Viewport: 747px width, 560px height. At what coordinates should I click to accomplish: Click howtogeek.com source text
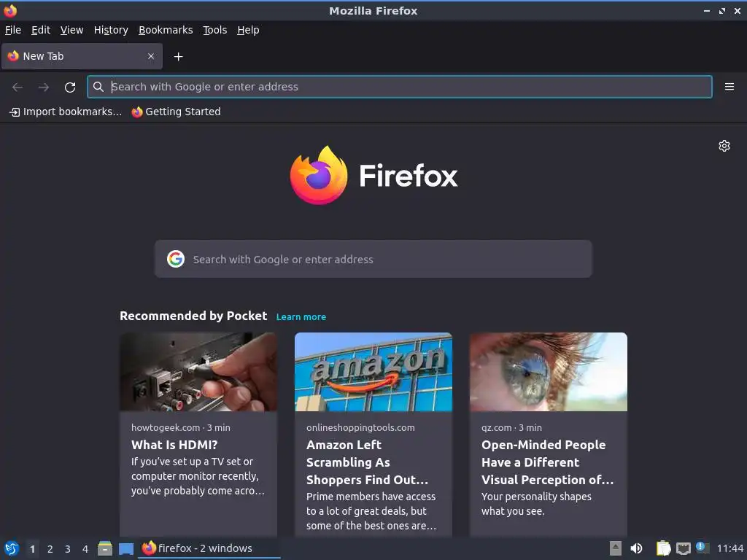[x=166, y=427]
